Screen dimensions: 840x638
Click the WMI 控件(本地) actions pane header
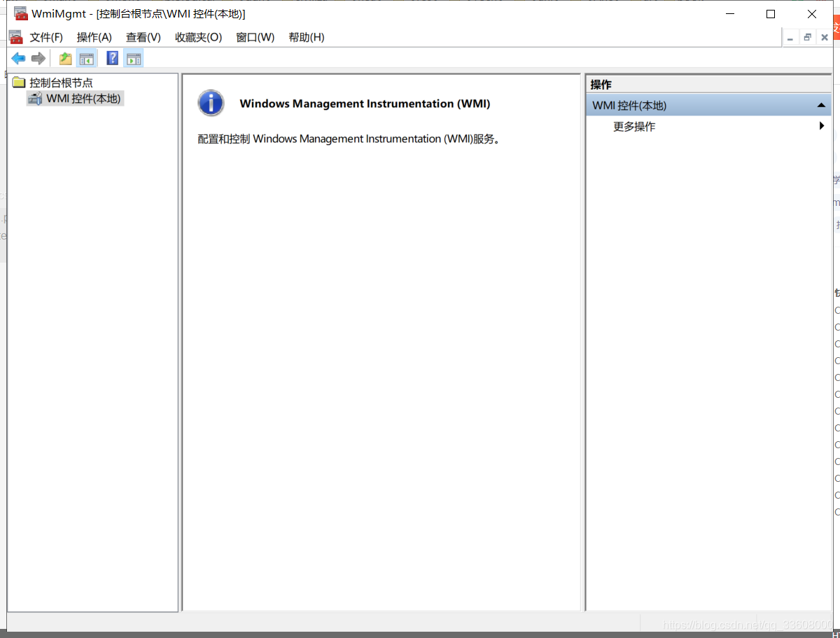click(x=708, y=106)
